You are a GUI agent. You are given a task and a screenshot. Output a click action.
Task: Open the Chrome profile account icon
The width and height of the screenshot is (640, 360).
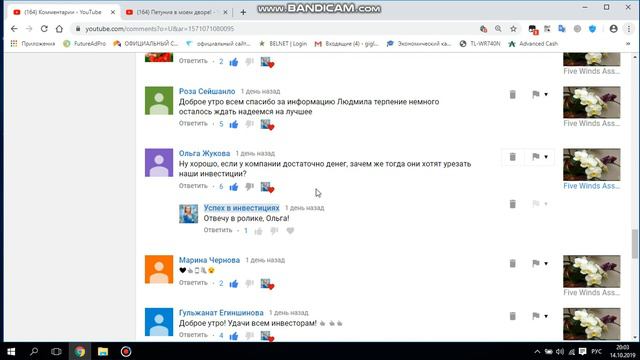[613, 29]
